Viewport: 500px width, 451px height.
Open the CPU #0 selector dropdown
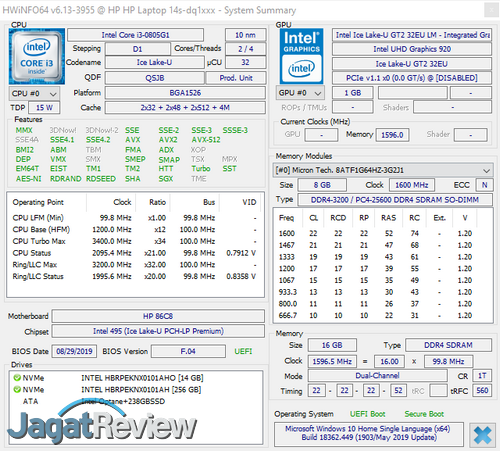tap(34, 94)
